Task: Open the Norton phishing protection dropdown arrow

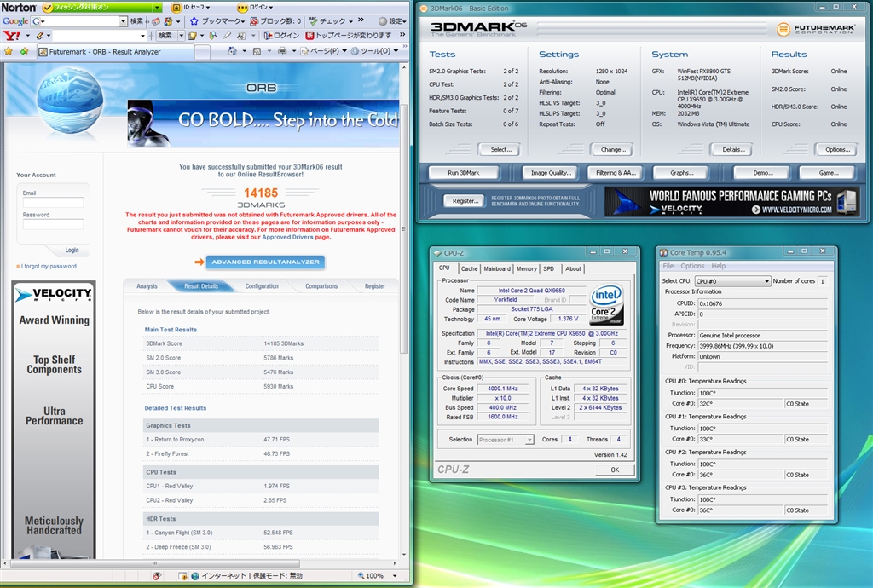Action: point(156,7)
